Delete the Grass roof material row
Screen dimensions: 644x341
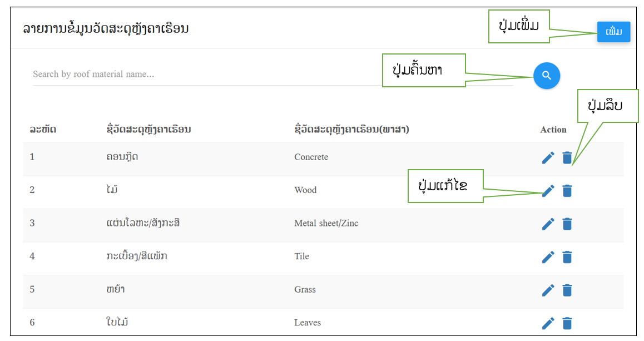click(567, 290)
